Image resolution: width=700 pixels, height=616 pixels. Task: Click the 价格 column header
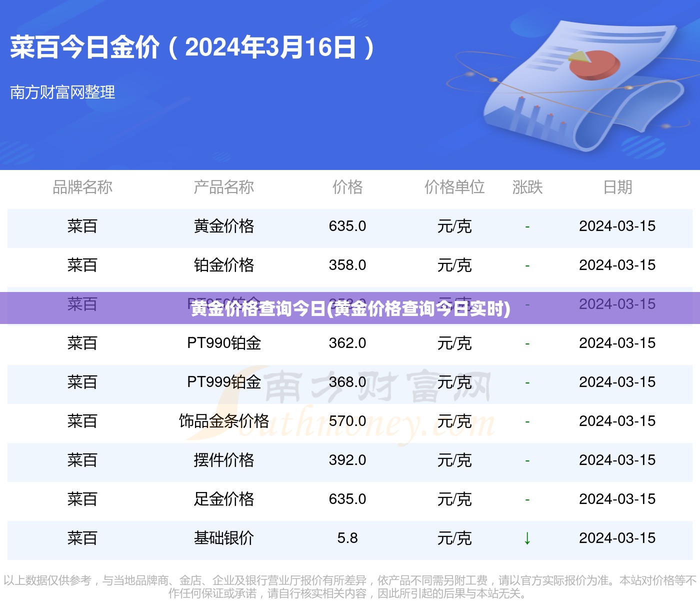(x=347, y=187)
